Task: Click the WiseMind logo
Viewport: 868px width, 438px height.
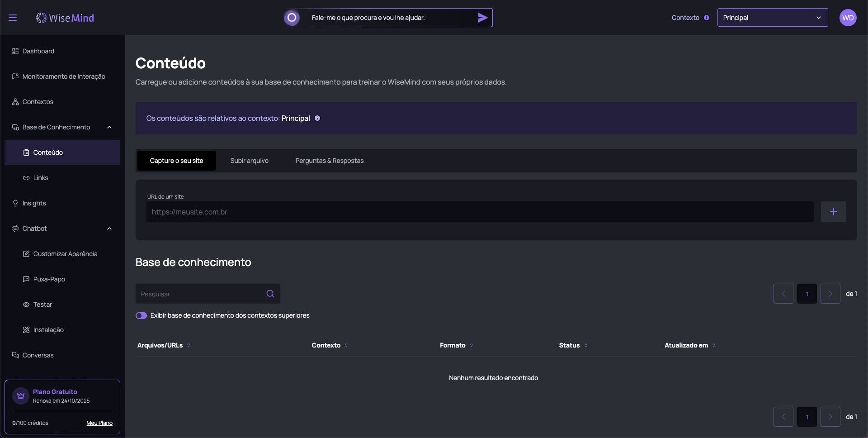Action: tap(65, 18)
